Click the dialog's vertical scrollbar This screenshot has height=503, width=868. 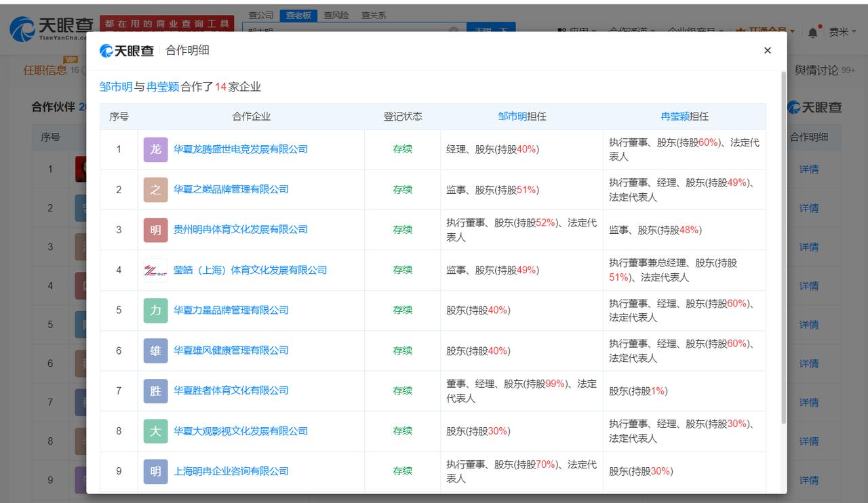[784, 247]
